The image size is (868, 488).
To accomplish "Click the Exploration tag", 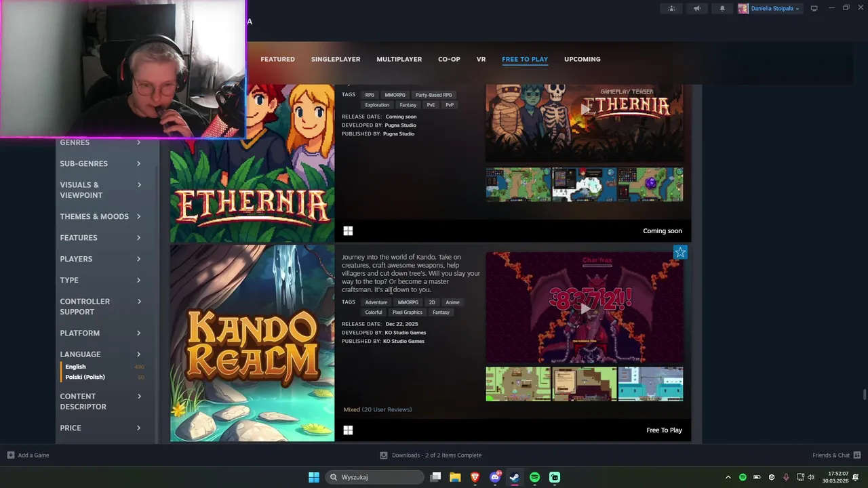I will tap(377, 105).
